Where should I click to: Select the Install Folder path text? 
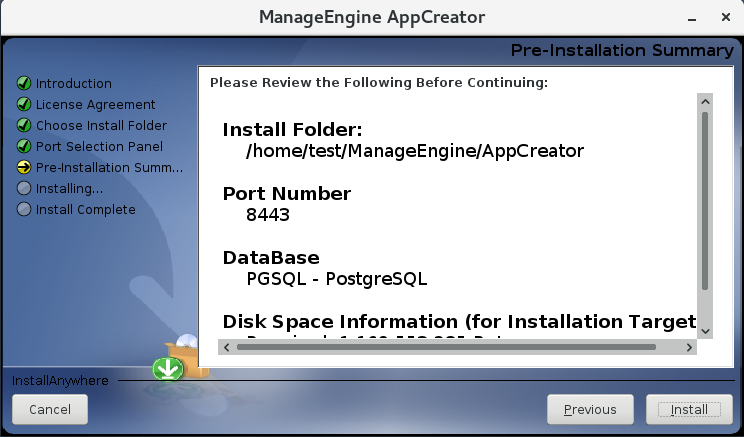414,151
